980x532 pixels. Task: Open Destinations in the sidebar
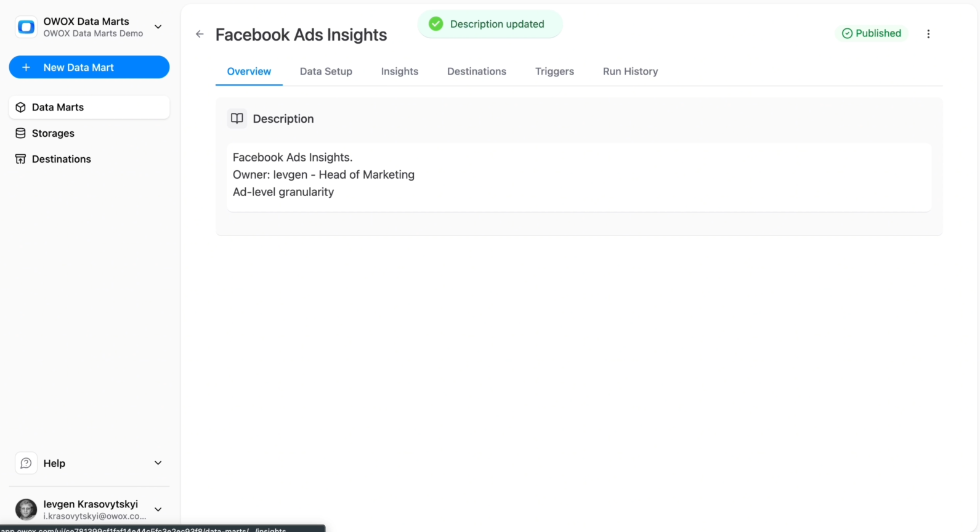(89, 159)
